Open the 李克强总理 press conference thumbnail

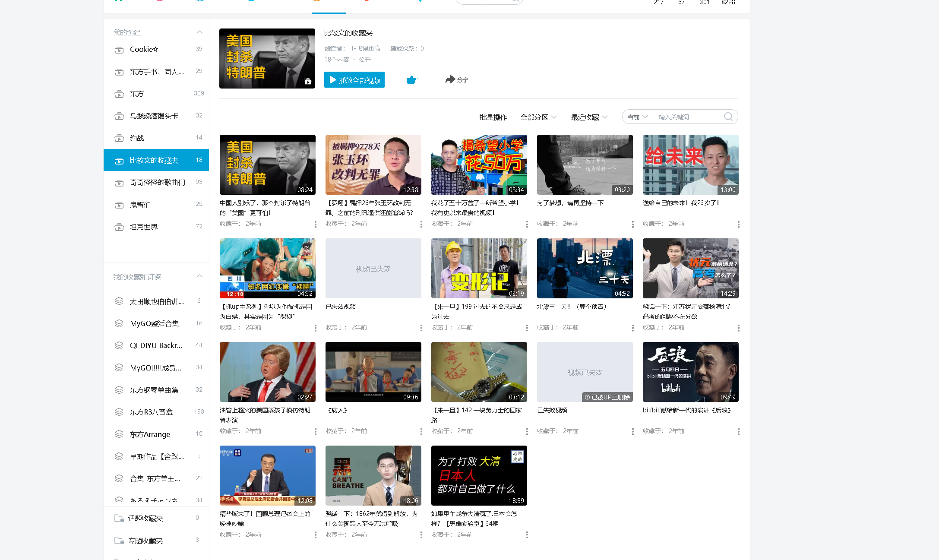coord(268,475)
